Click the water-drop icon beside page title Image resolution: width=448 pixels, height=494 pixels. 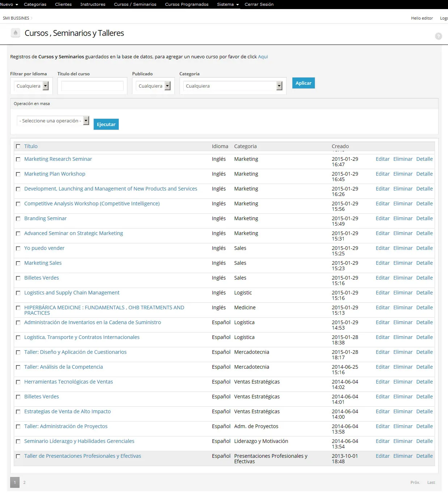[15, 33]
